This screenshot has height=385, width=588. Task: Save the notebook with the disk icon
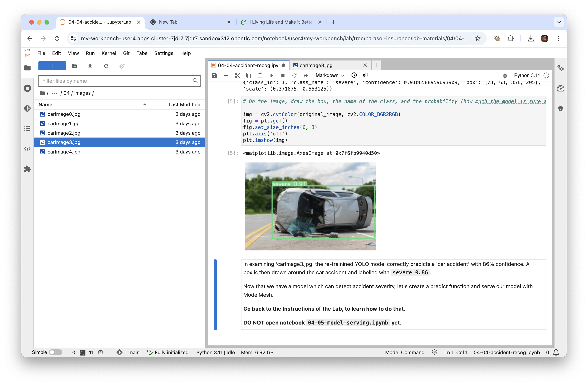coord(214,75)
